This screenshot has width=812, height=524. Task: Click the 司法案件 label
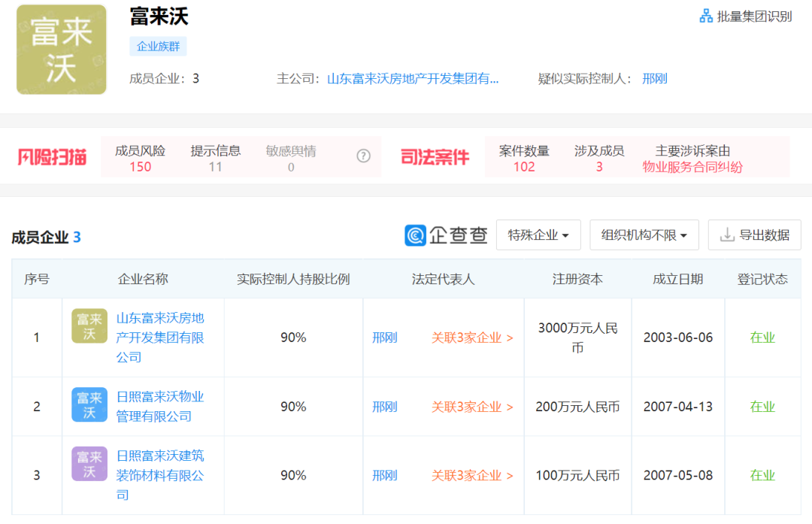[435, 157]
